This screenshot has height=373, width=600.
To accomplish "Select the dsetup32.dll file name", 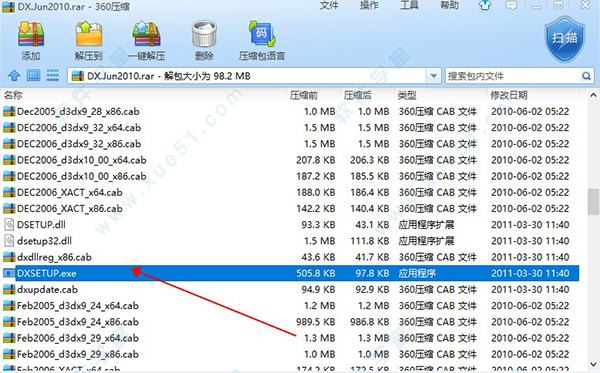I will tap(44, 241).
